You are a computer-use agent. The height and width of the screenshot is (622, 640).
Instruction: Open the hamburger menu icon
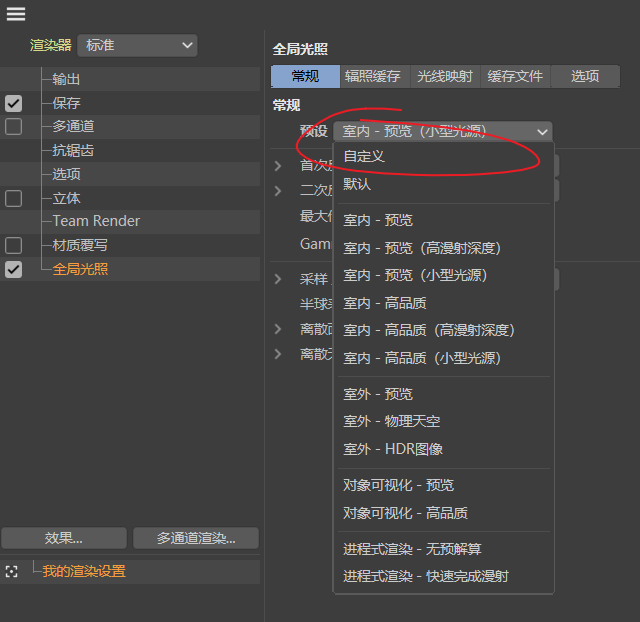16,14
